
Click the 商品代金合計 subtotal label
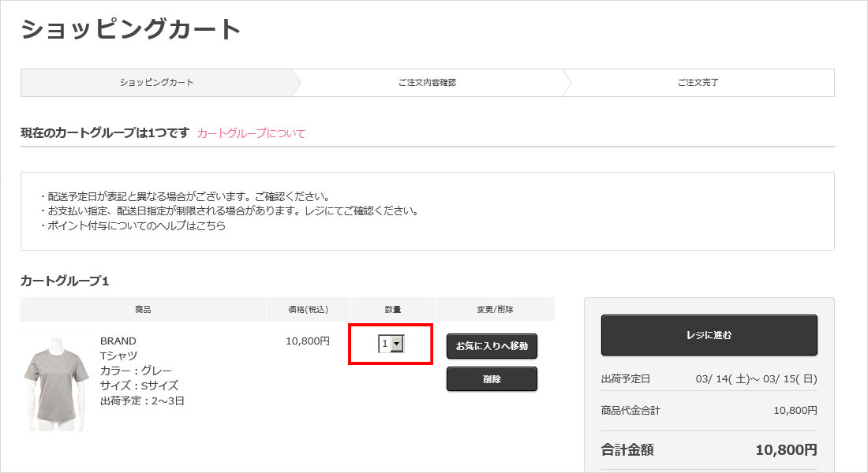coord(630,410)
